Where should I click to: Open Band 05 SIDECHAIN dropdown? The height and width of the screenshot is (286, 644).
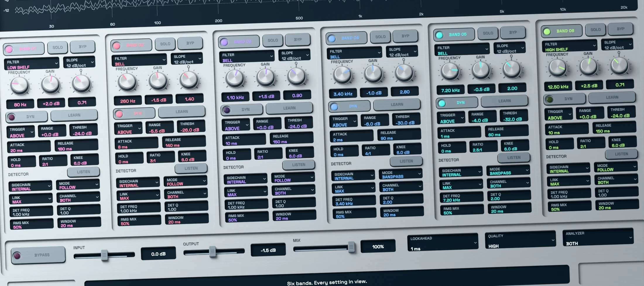[x=460, y=172]
